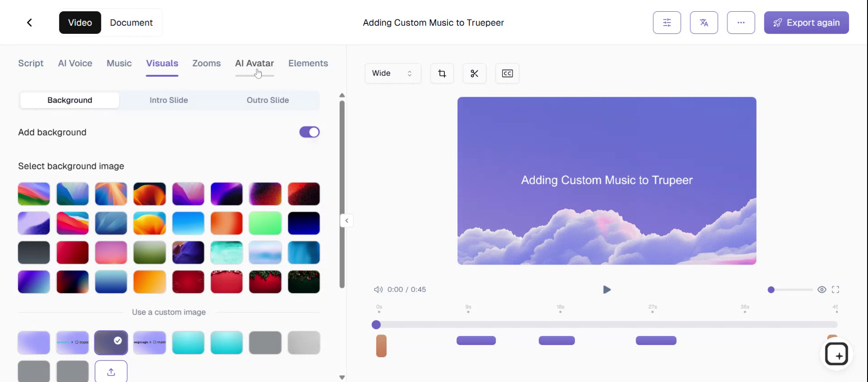868x382 pixels.
Task: Open the Wide aspect ratio dropdown
Action: (x=392, y=73)
